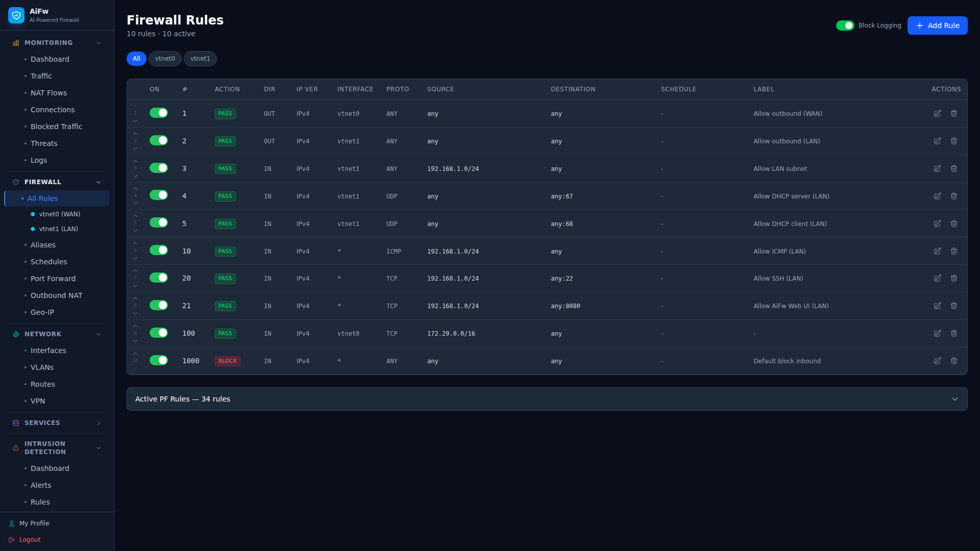
Task: Switch to the vtnet0 filter tab
Action: pos(164,58)
